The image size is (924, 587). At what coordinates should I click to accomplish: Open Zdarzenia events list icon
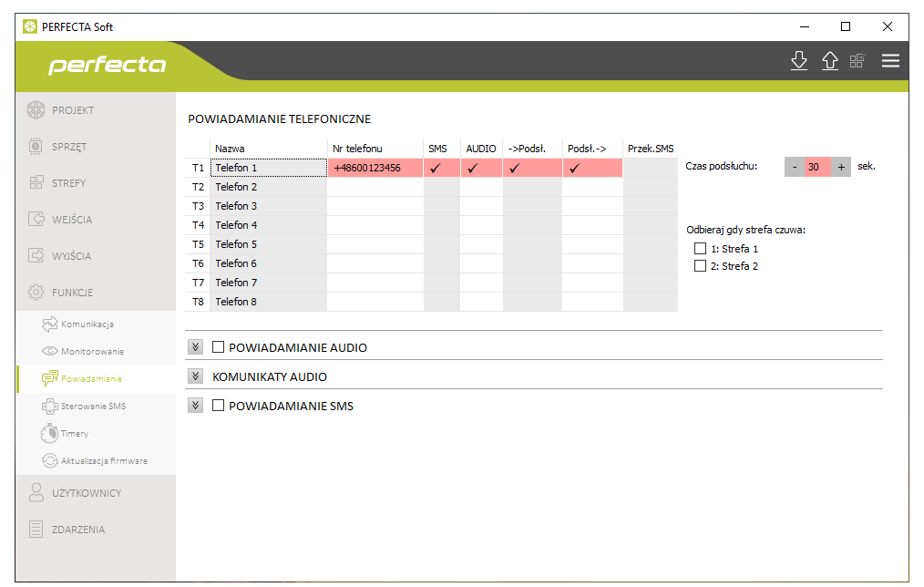pos(36,530)
